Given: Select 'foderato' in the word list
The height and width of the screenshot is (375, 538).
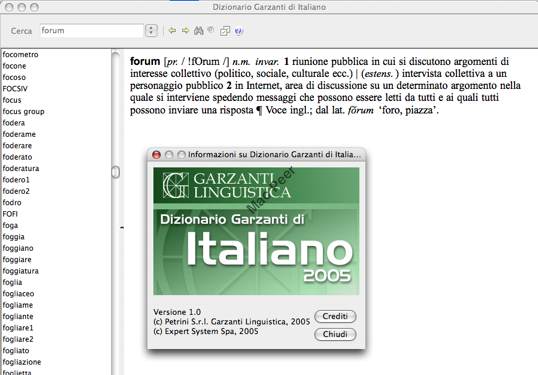Looking at the screenshot, I should (x=17, y=157).
